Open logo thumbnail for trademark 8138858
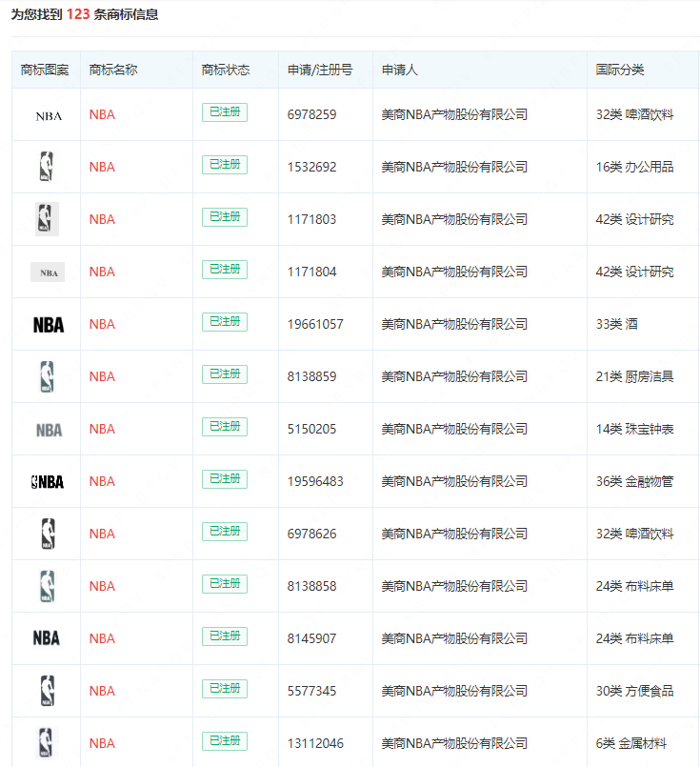Screen dimensions: 700x767 pos(48,586)
